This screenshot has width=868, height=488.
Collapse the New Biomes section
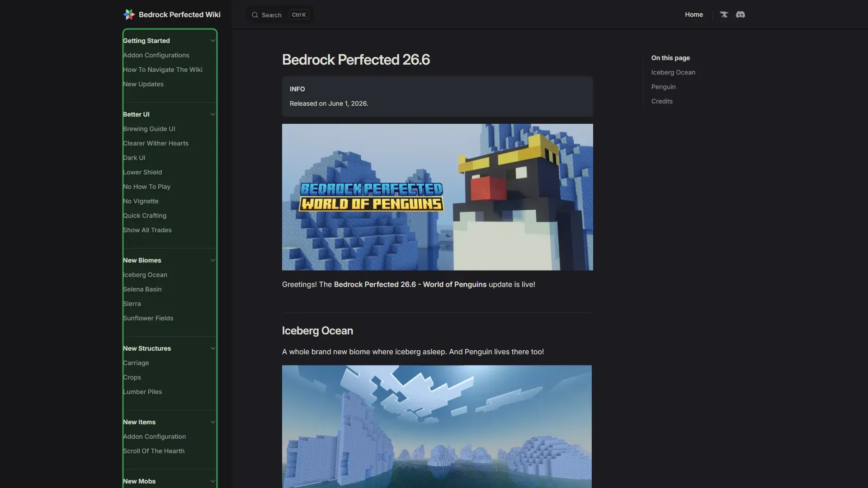212,260
